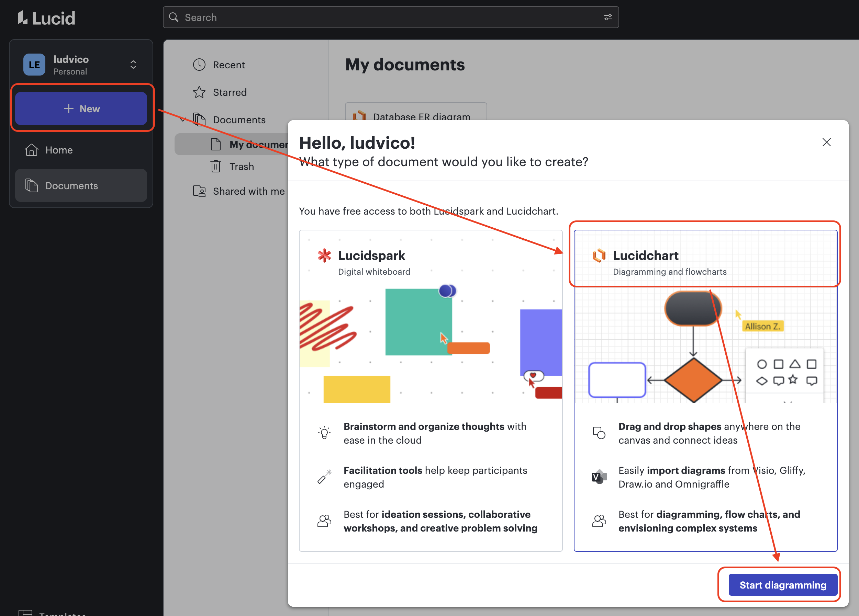Click the people icon under Lucidspark

click(324, 521)
